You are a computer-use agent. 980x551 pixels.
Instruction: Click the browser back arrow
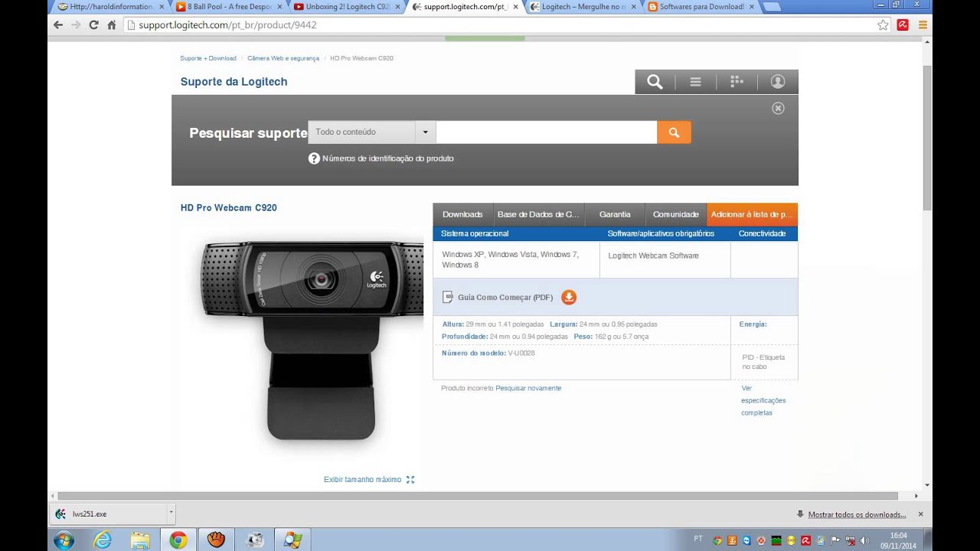click(x=58, y=24)
